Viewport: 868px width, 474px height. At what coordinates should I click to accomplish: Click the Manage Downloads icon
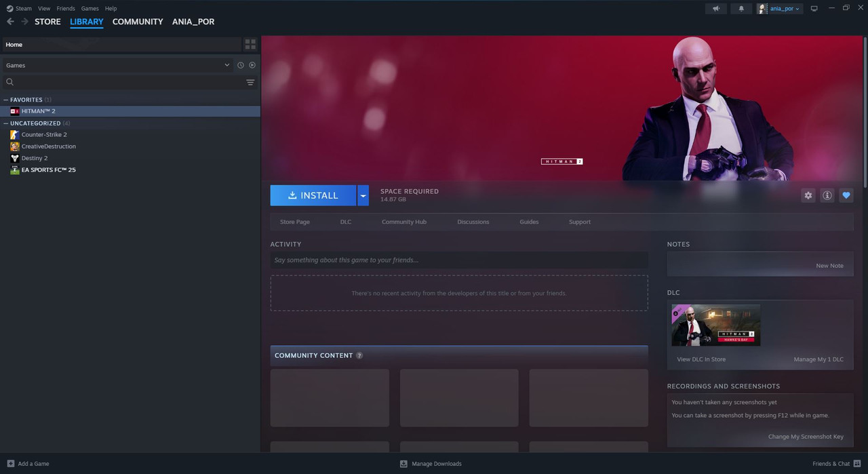tap(403, 464)
